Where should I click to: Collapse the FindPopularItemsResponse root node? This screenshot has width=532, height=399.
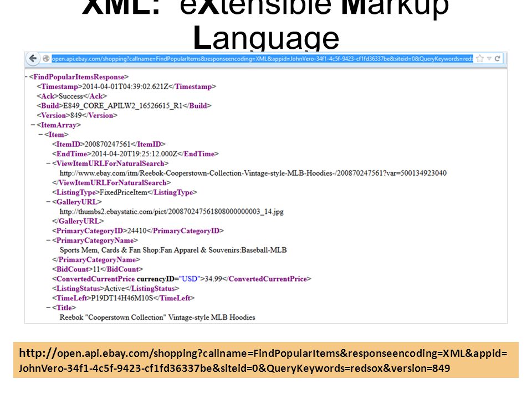coord(26,77)
